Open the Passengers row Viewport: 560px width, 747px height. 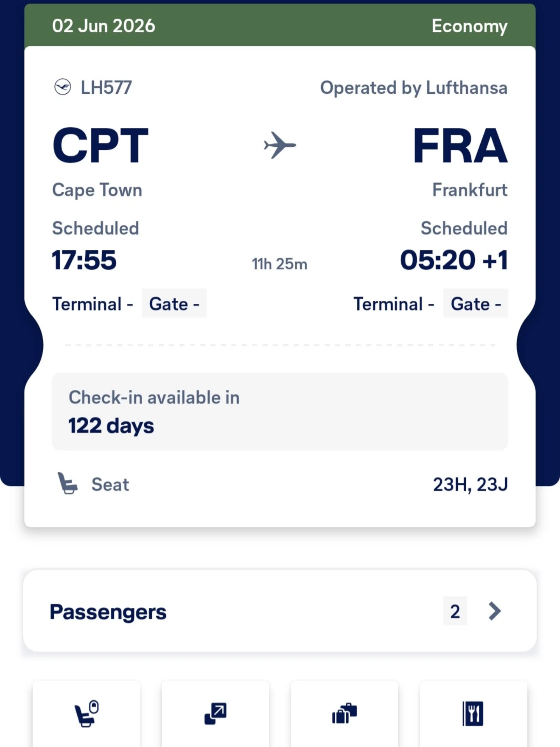tap(233, 611)
